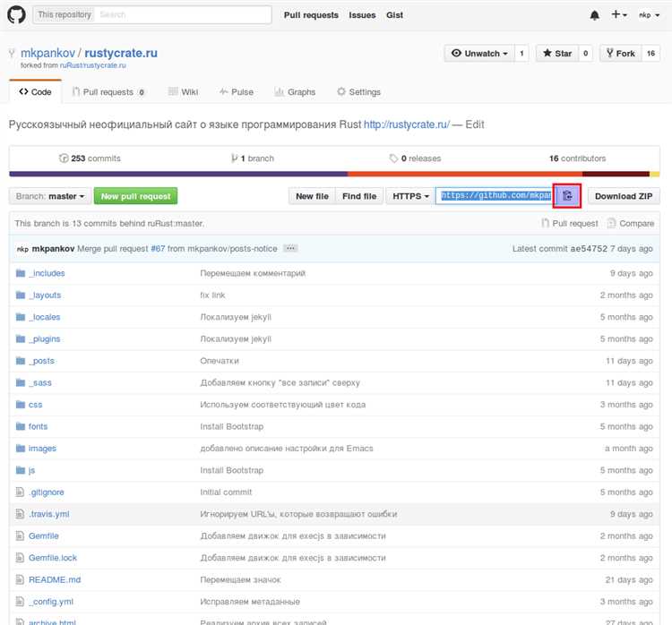Edit the repository description

tap(475, 124)
